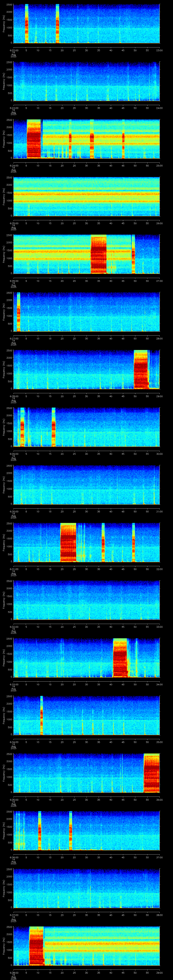The height and width of the screenshot is (980, 173).
Task: Click the 28:00 end time label
Action: point(159,339)
